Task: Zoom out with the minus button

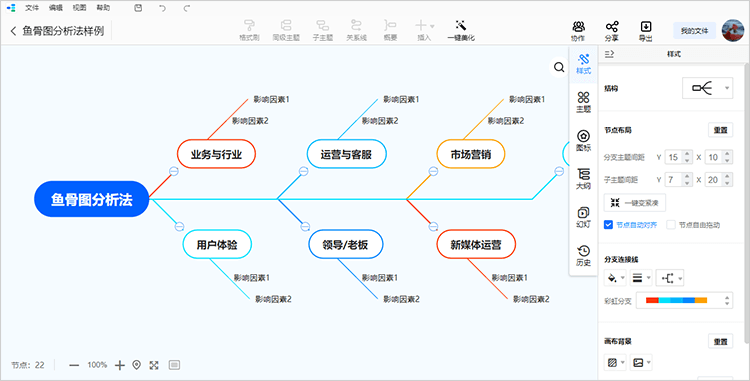Action: 74,365
